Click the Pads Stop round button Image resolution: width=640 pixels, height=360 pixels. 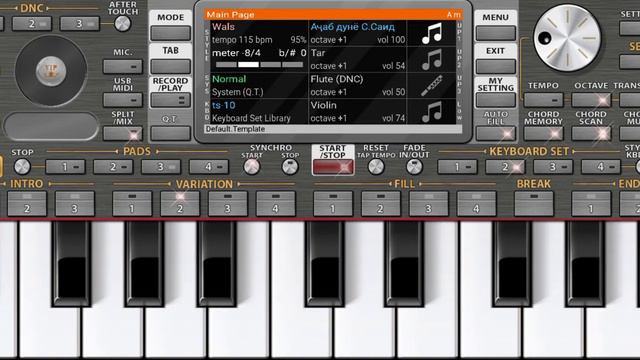pyautogui.click(x=22, y=167)
